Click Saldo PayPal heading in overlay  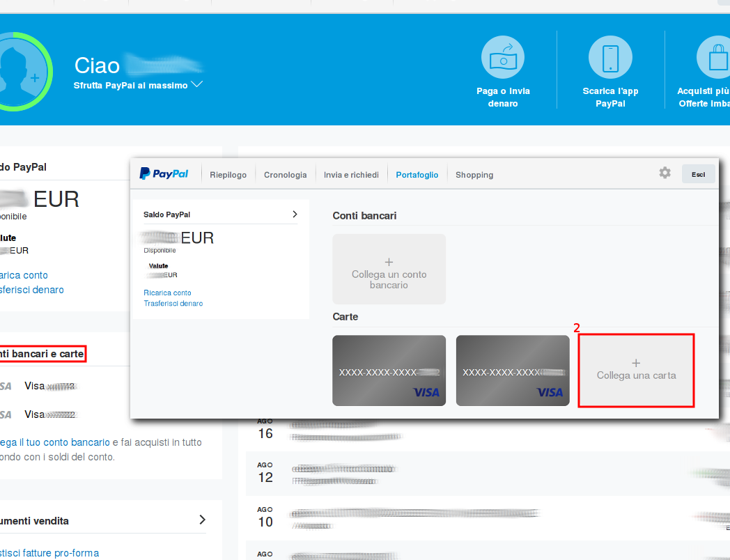(x=166, y=215)
